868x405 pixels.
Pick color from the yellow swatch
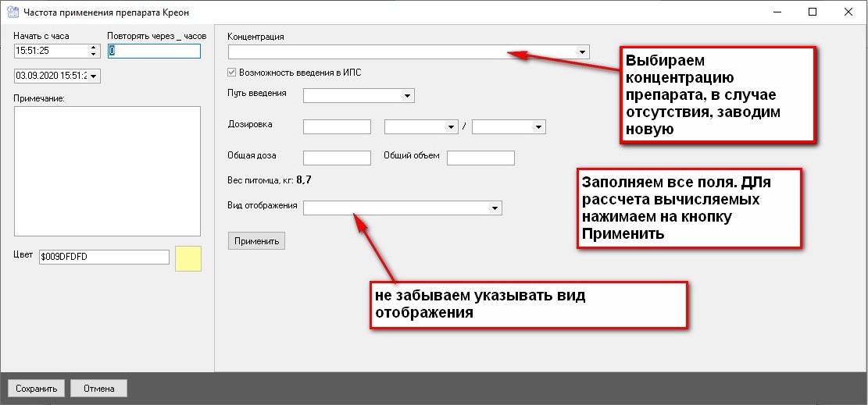[188, 258]
